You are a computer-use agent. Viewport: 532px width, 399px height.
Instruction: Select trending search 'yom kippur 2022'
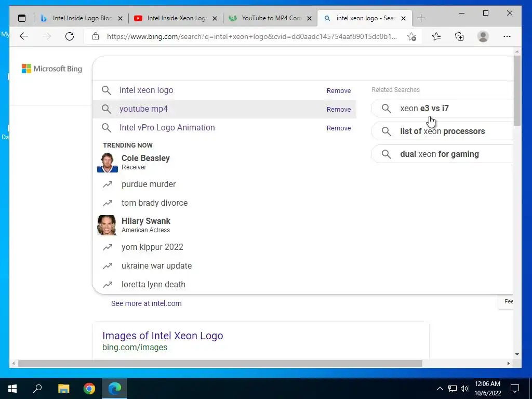click(152, 247)
